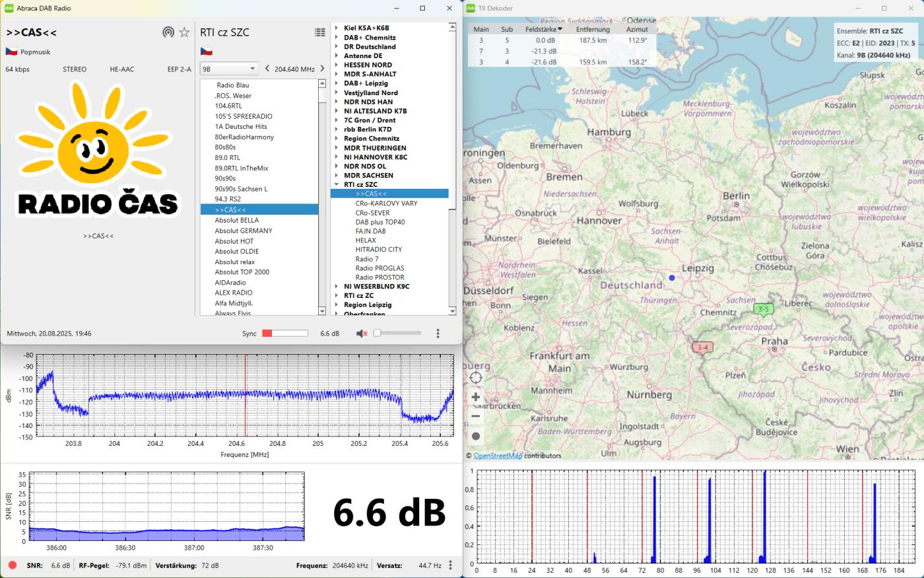Viewport: 924px width, 578px height.
Task: Unmute audio using the speaker icon
Action: pos(361,334)
